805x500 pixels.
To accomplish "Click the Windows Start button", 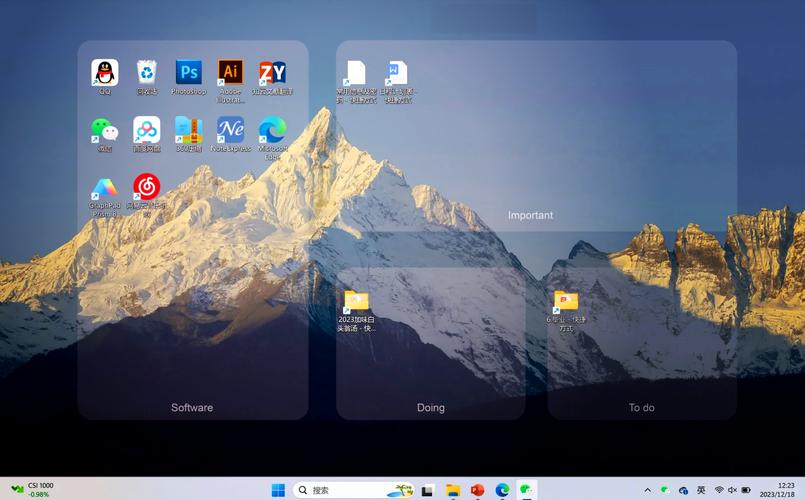I will tap(278, 490).
